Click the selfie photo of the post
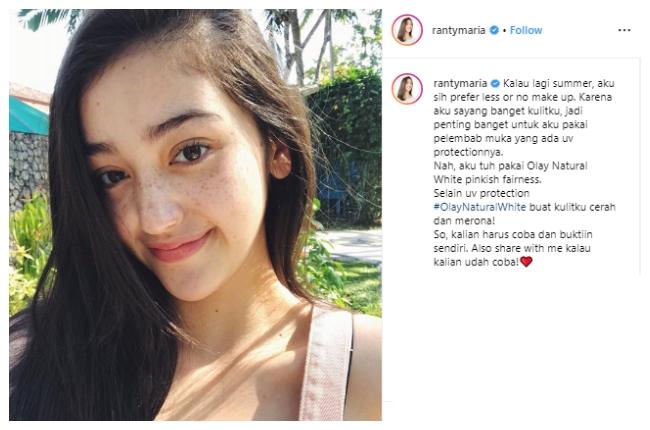Viewport: 650px width, 430px height. (195, 215)
